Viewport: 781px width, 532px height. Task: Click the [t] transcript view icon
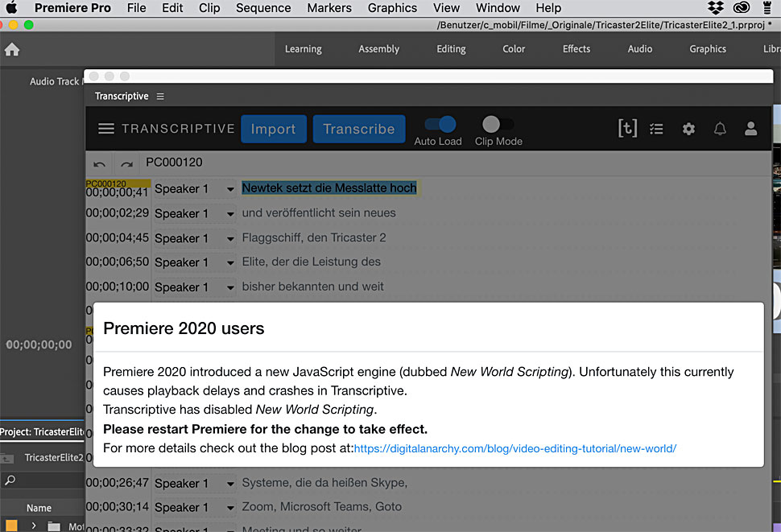click(627, 129)
